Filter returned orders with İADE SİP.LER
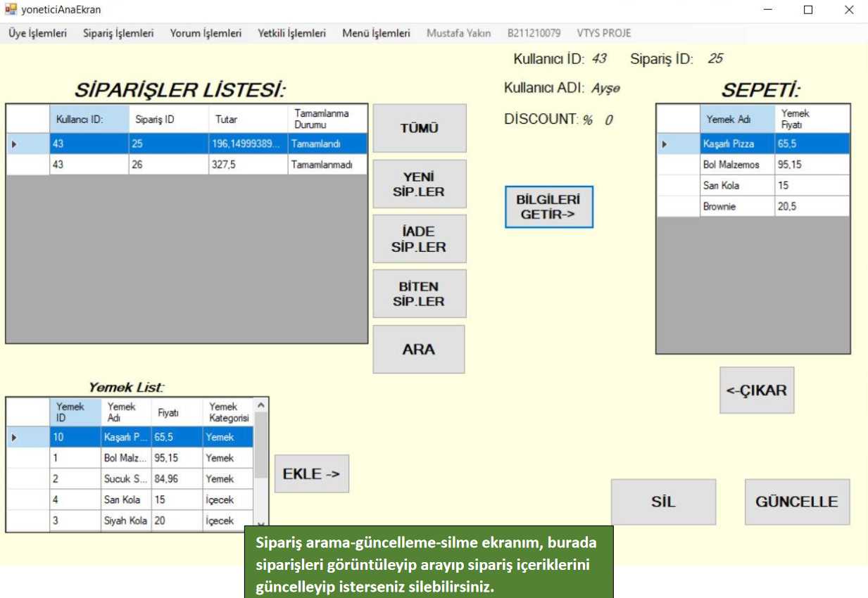868x598 pixels. click(419, 239)
